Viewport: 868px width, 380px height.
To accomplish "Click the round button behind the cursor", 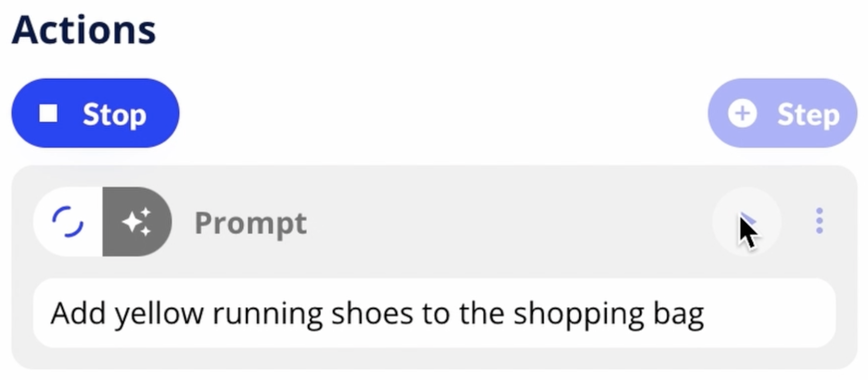I will click(x=747, y=222).
